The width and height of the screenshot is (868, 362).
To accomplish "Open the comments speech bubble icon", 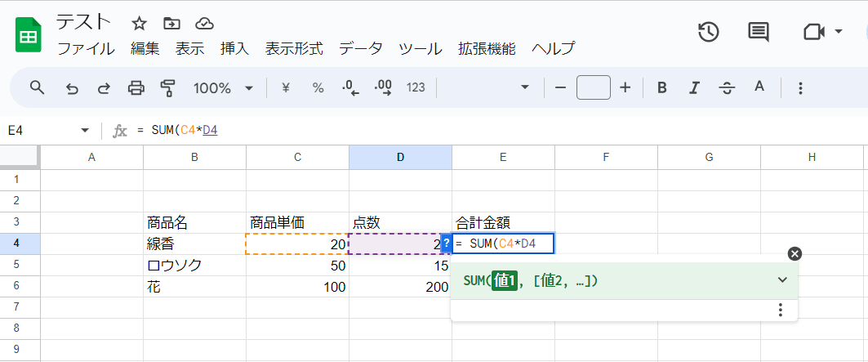I will (758, 32).
